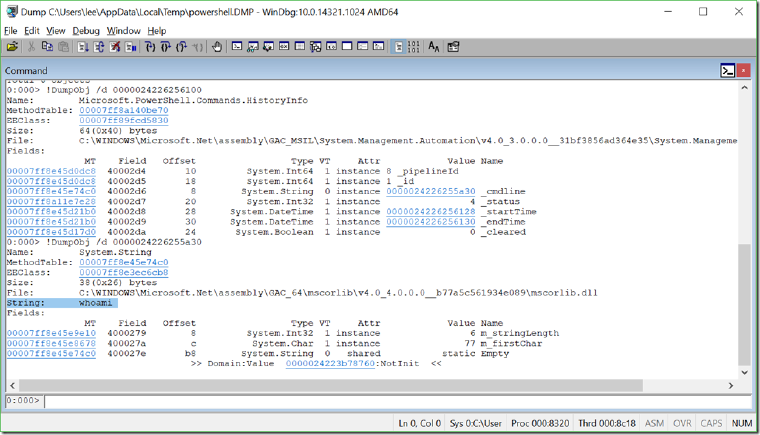Screen dimensions: 760x435
Task: Click MT link 00007ff8e45e9e10 for m_stringLength
Action: tap(51, 334)
